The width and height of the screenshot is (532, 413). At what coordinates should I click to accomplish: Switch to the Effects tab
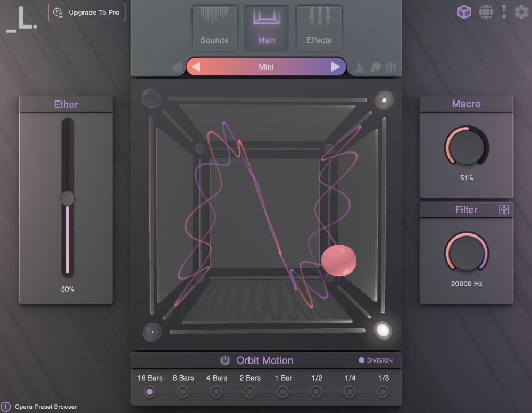click(319, 29)
